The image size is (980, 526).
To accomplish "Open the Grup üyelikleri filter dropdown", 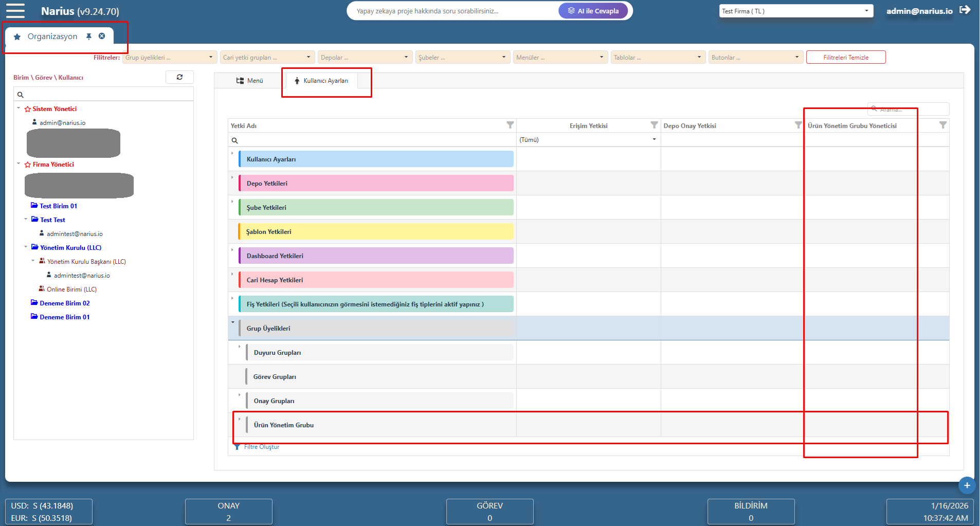I will (x=169, y=57).
